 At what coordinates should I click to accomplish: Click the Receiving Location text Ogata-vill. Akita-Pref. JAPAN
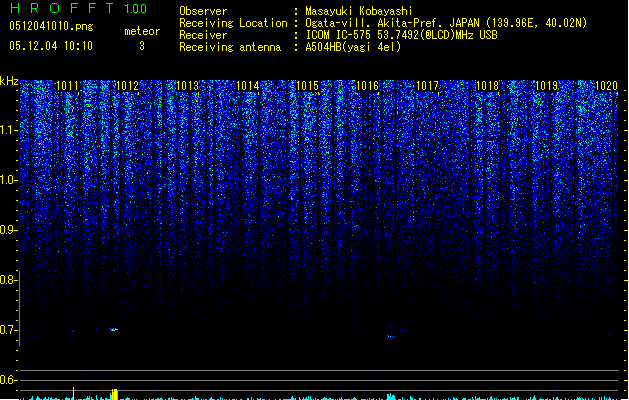[392, 23]
